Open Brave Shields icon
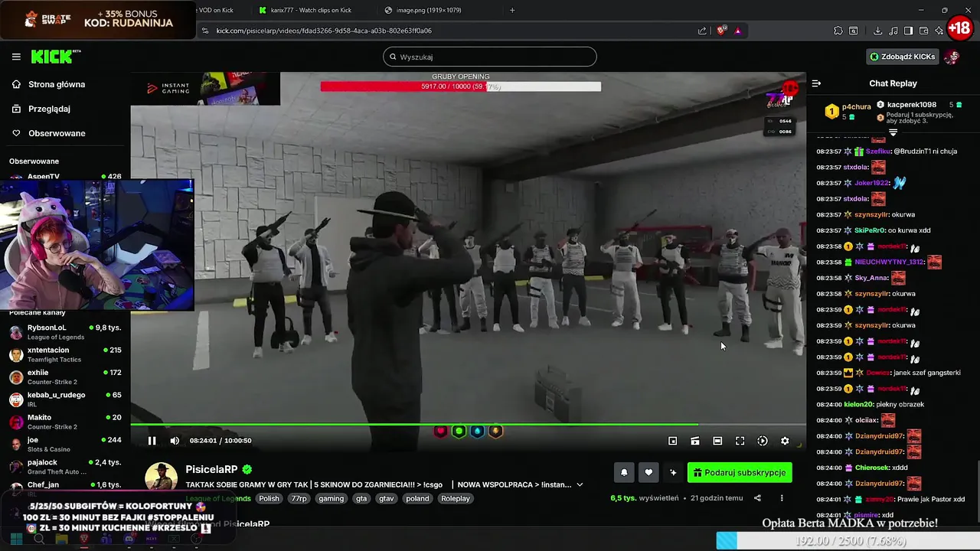The width and height of the screenshot is (980, 551). tap(721, 31)
